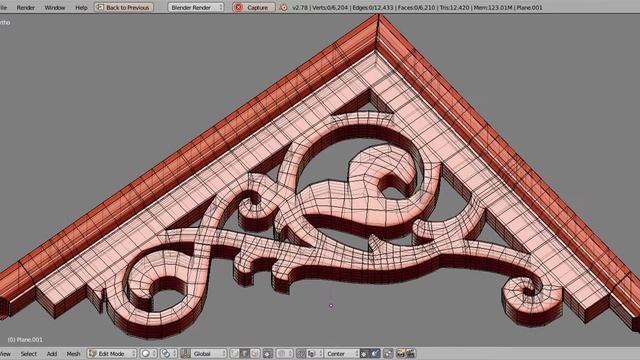
Task: Click the Capture button
Action: pyautogui.click(x=254, y=7)
